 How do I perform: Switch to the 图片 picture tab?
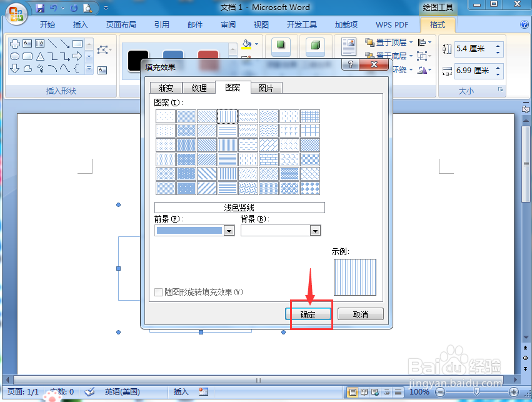(266, 88)
